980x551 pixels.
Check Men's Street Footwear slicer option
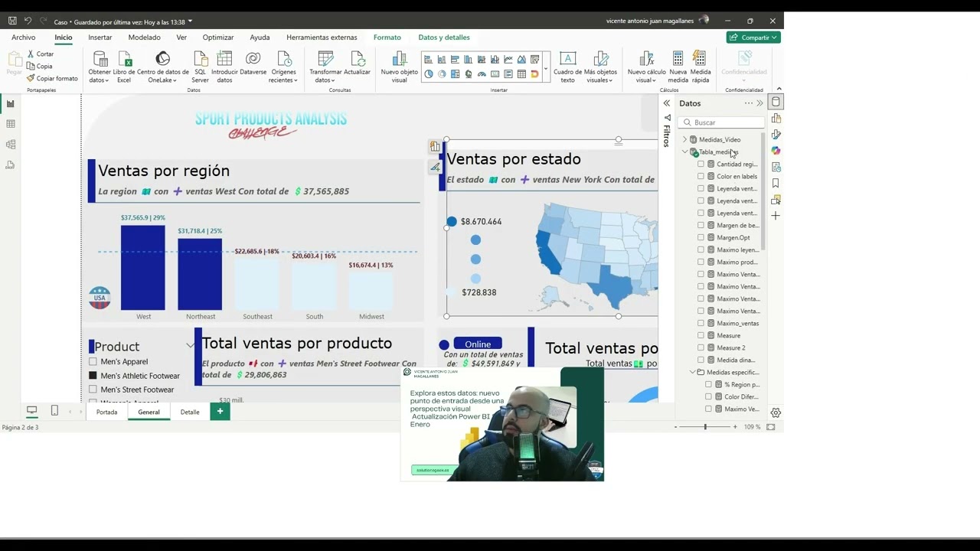[x=93, y=390]
